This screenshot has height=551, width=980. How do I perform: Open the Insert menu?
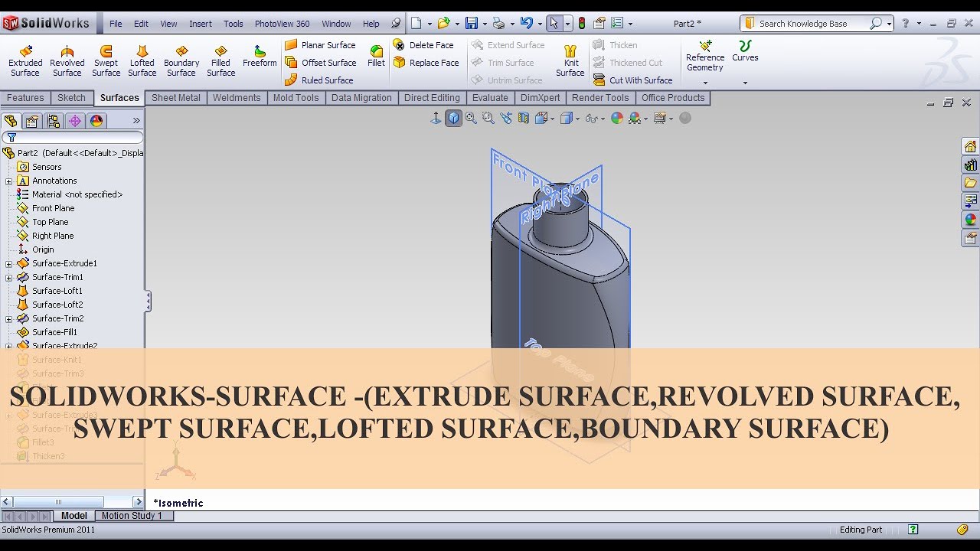pyautogui.click(x=201, y=24)
